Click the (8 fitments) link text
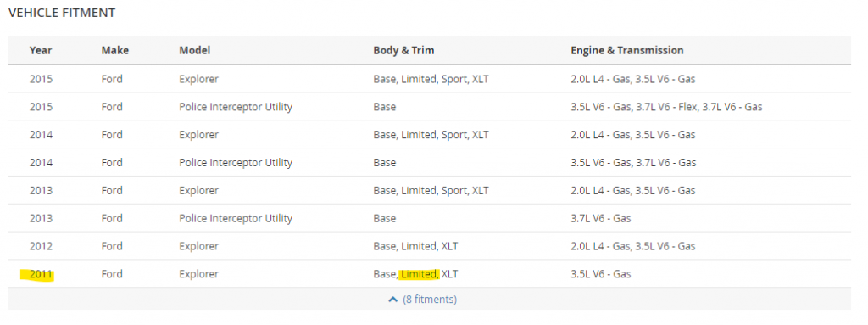 point(430,300)
